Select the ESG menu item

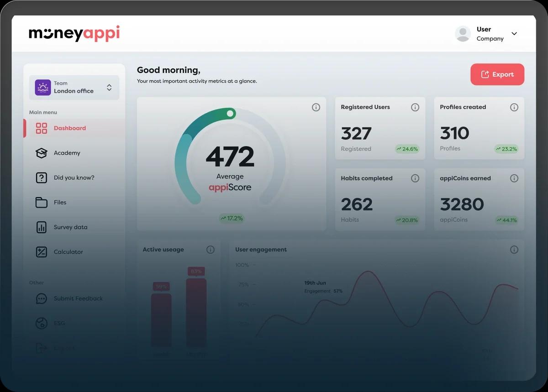click(x=59, y=323)
